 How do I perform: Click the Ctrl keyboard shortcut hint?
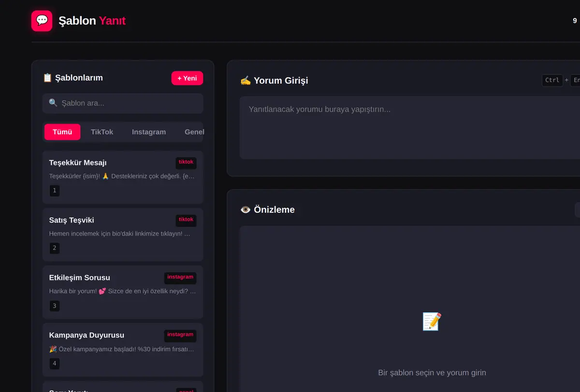click(x=552, y=80)
